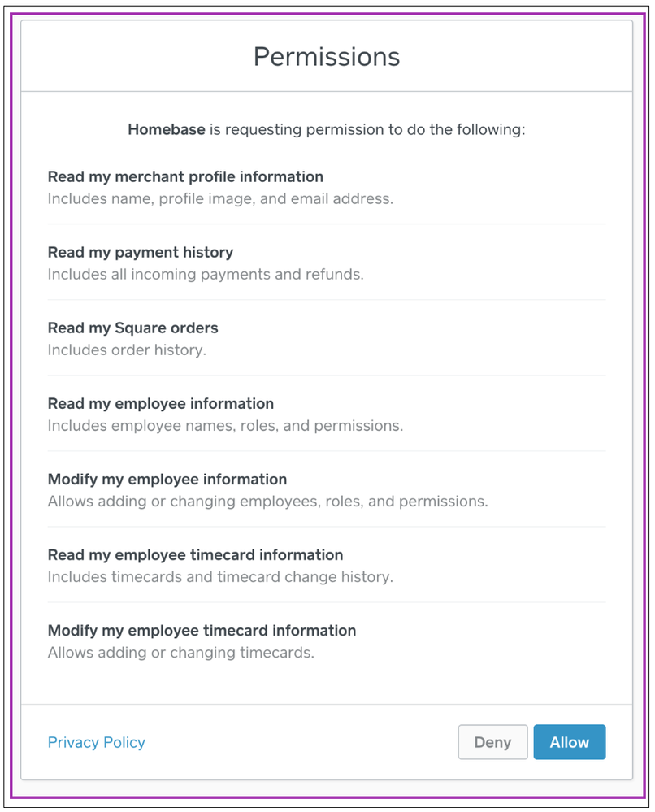
Task: Select 'Read my Square orders' permission
Action: click(132, 328)
